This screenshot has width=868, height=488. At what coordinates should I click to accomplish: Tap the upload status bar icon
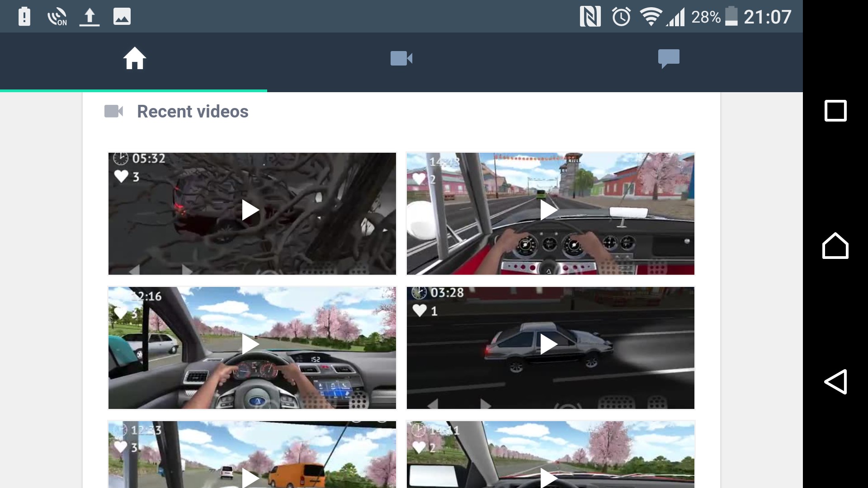[90, 17]
